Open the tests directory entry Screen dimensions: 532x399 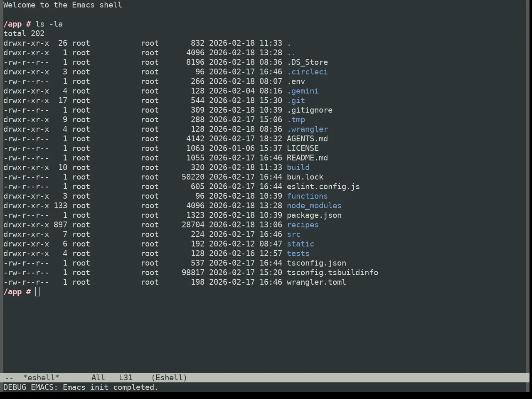click(298, 254)
